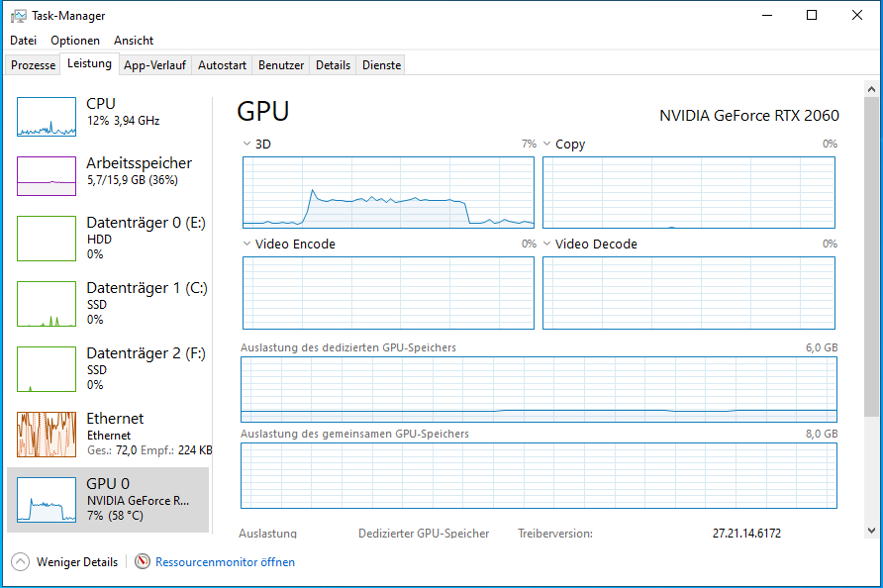Screen dimensions: 883x588
Task: Click the Ressourcenmonitor icon
Action: click(143, 561)
